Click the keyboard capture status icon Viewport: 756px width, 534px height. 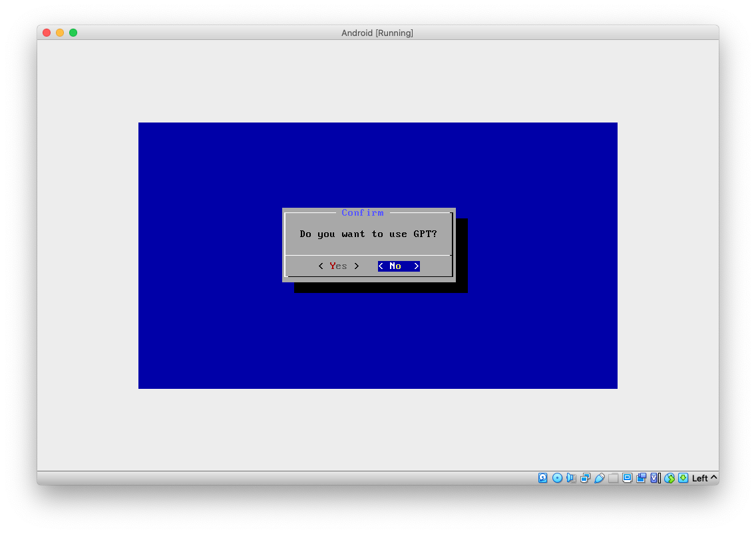click(x=682, y=477)
